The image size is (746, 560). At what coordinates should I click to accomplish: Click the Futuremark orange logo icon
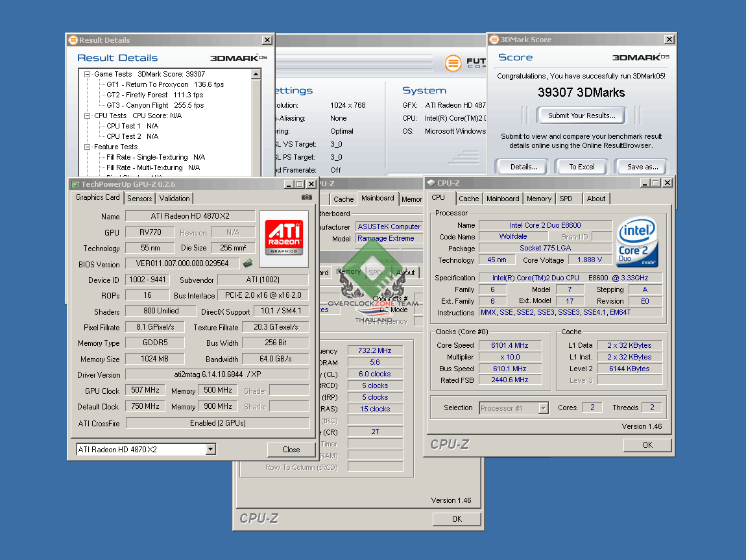pyautogui.click(x=453, y=63)
